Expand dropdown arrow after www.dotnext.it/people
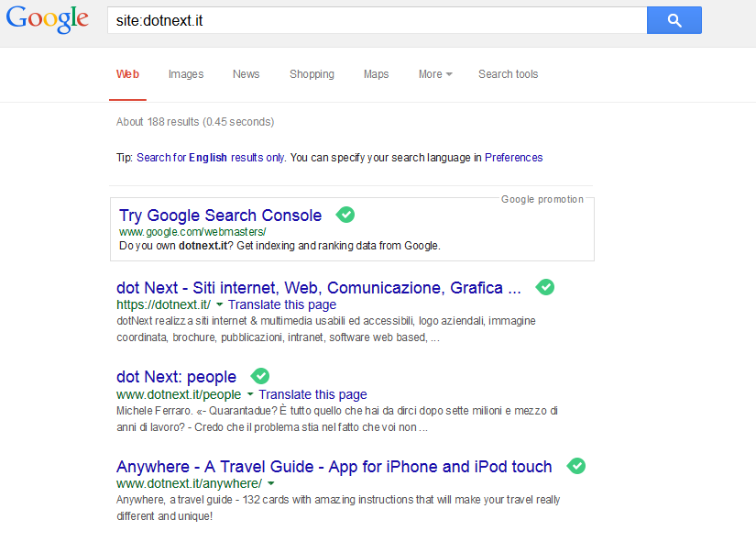Image resolution: width=756 pixels, height=542 pixels. 250,394
